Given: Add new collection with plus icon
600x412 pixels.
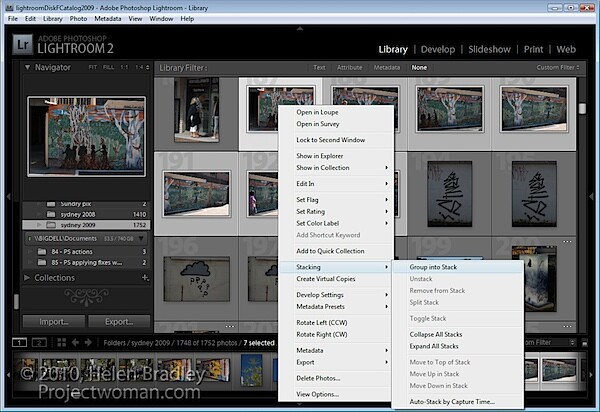Looking at the screenshot, I should coord(145,277).
